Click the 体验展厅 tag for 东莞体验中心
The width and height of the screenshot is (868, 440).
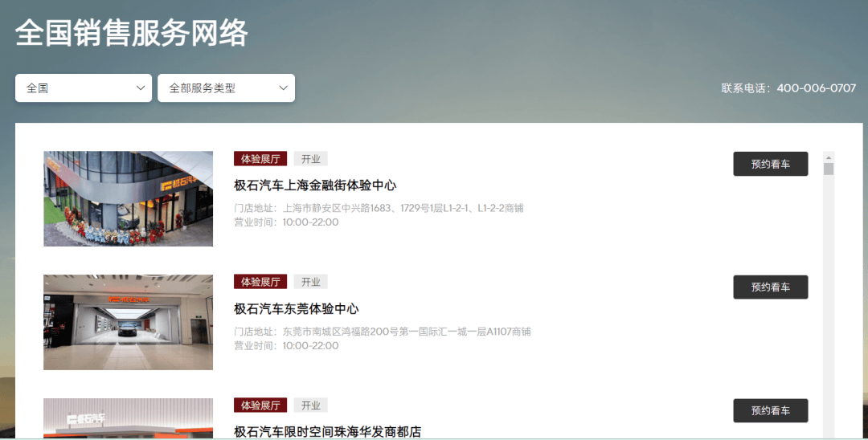(x=260, y=282)
